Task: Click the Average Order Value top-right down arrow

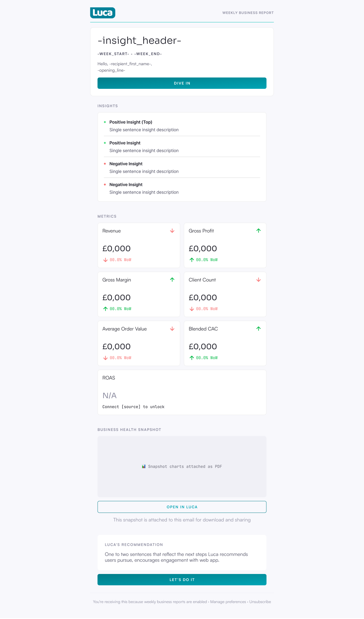Action: (x=172, y=329)
